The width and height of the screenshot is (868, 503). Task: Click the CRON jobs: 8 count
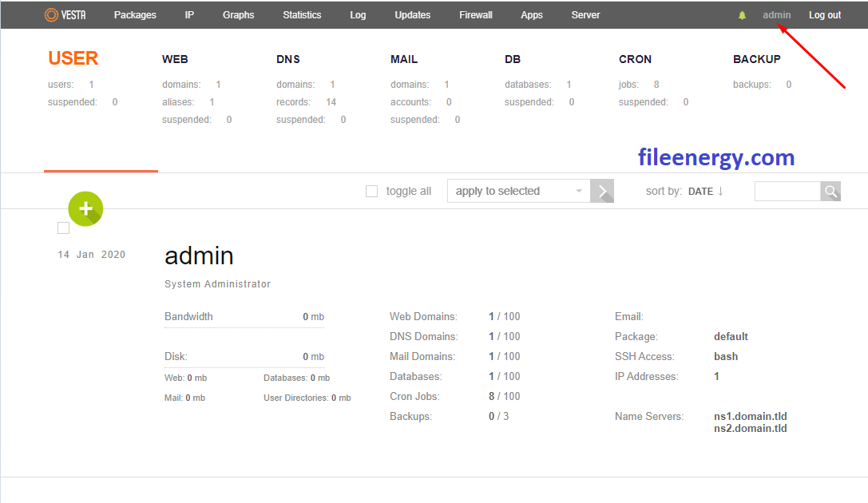[x=639, y=84]
